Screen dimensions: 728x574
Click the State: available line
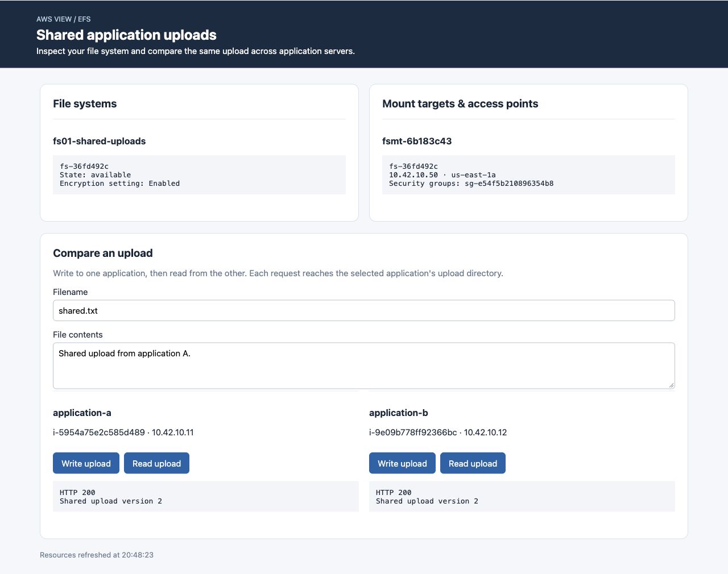[x=95, y=175]
